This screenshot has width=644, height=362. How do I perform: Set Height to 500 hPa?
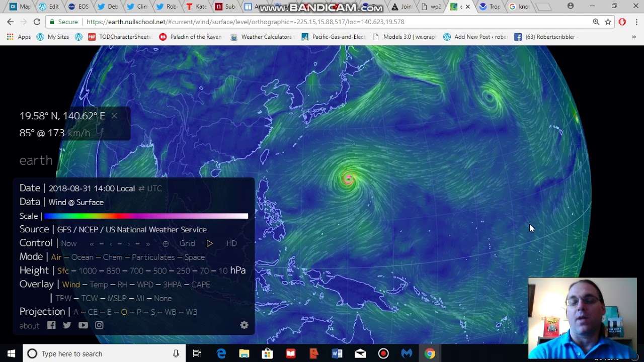click(160, 270)
